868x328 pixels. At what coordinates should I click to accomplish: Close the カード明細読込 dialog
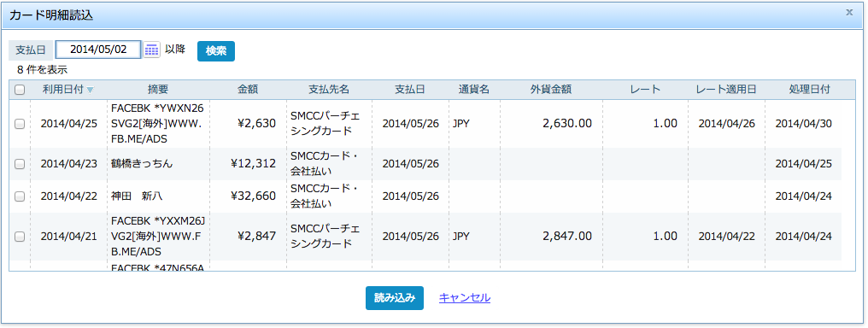coord(849,12)
